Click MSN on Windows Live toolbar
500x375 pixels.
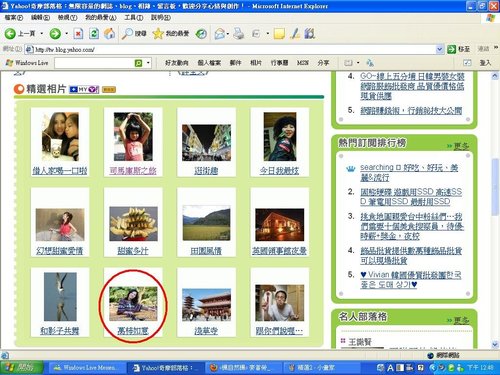pyautogui.click(x=303, y=63)
